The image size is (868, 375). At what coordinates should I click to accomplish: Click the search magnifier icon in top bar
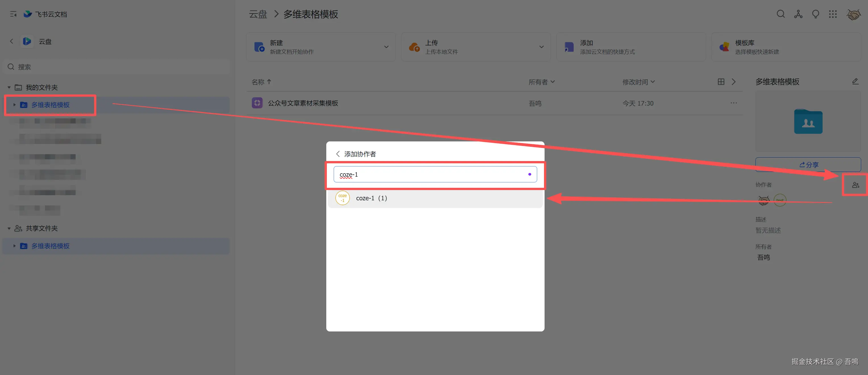[x=780, y=14]
